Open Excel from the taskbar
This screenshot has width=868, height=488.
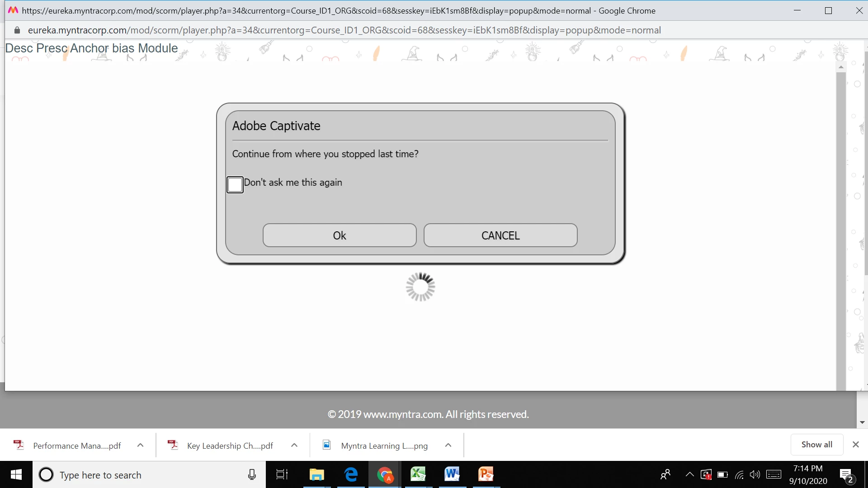click(418, 474)
